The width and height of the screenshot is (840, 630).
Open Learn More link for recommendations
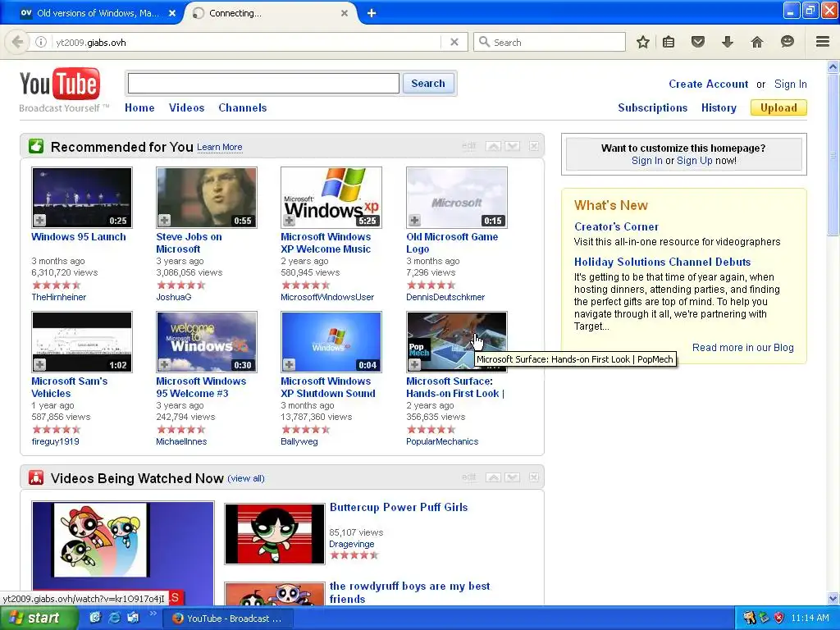pyautogui.click(x=220, y=147)
